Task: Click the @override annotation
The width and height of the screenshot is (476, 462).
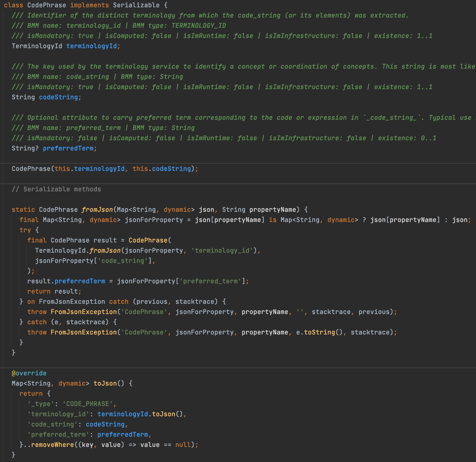Action: (x=29, y=373)
